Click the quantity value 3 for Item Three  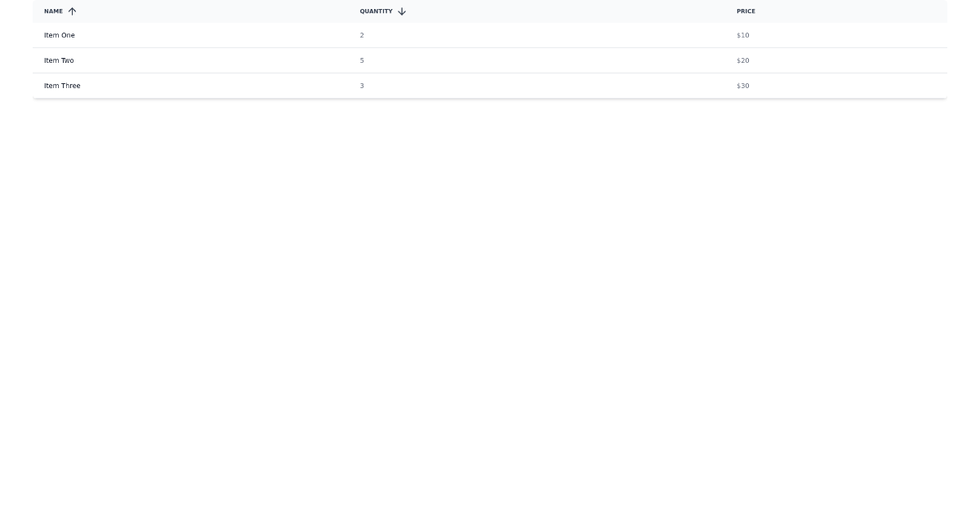(361, 86)
